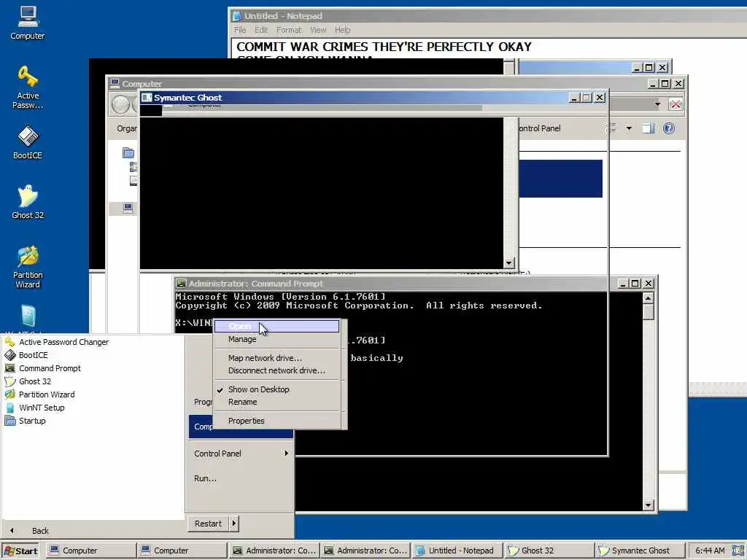
Task: Expand the Control Panel submenu
Action: coord(241,454)
